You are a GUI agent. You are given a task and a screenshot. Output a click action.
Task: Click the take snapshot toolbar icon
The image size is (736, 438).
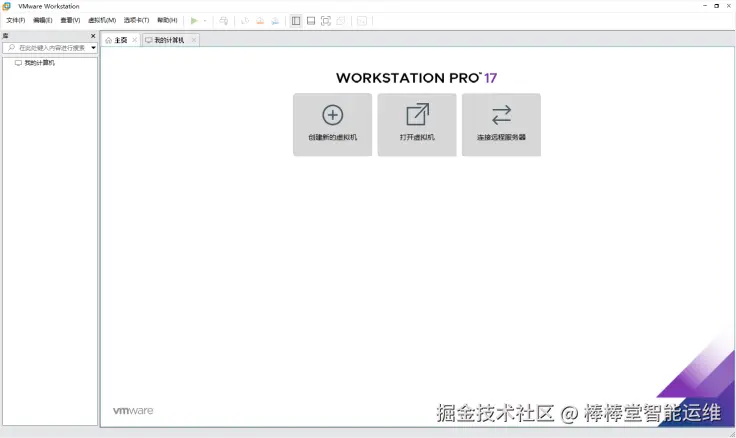(x=245, y=21)
